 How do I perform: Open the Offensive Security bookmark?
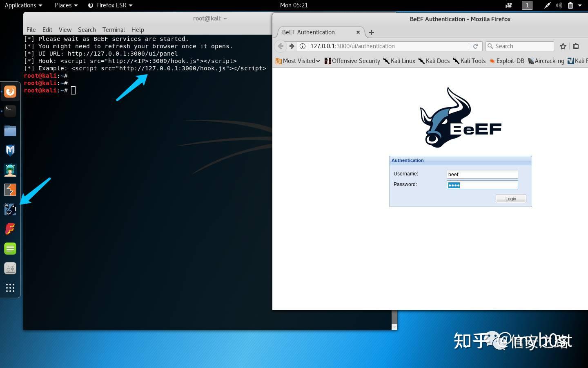tap(352, 61)
